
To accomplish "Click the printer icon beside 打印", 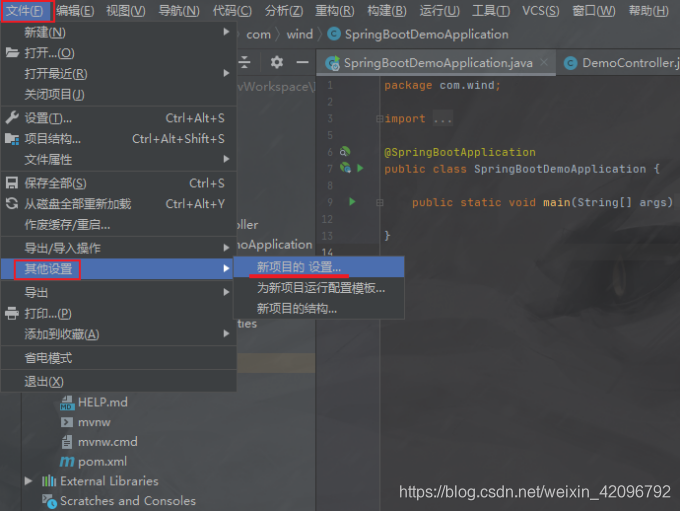I will [12, 313].
